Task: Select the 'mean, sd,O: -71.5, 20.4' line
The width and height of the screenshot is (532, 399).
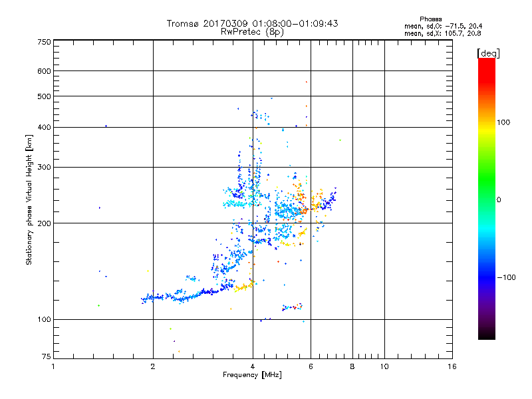Action: click(443, 26)
